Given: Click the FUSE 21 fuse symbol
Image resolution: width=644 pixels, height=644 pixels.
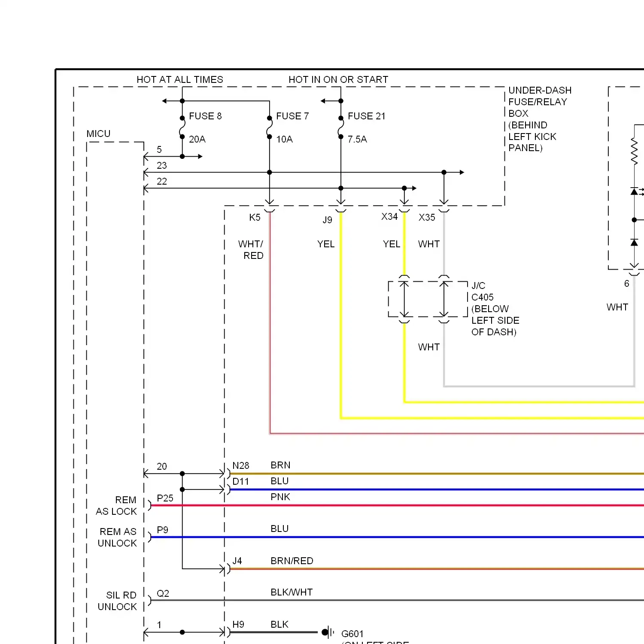Looking at the screenshot, I should point(340,128).
